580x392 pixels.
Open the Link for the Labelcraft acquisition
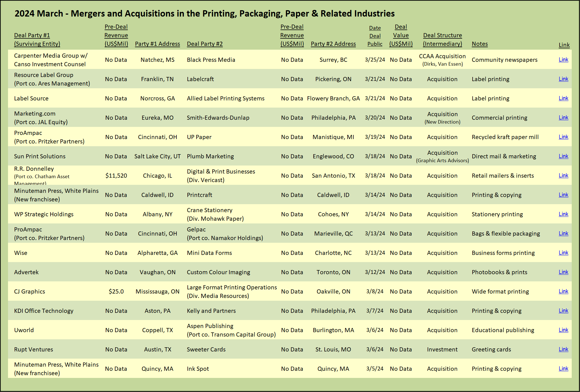pos(563,79)
